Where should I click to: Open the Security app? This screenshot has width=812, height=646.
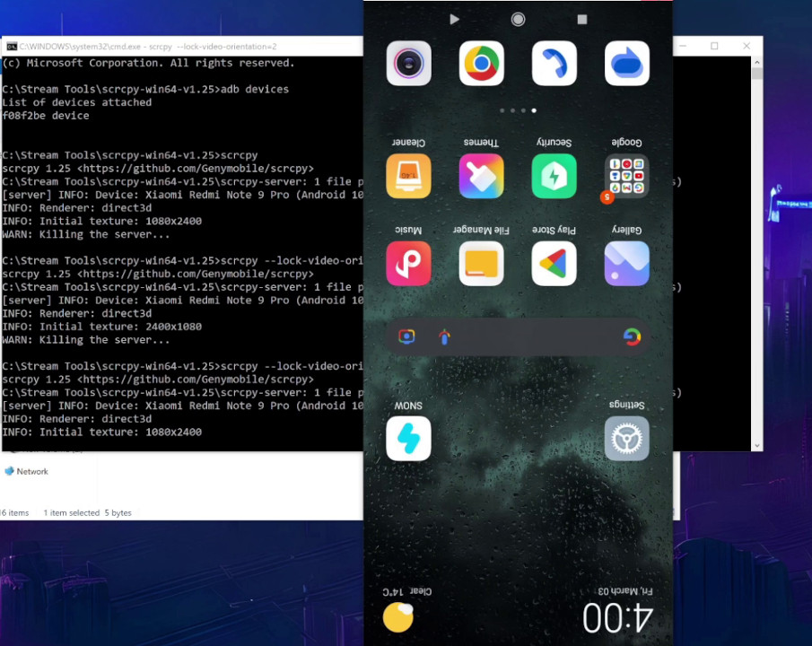click(x=554, y=176)
